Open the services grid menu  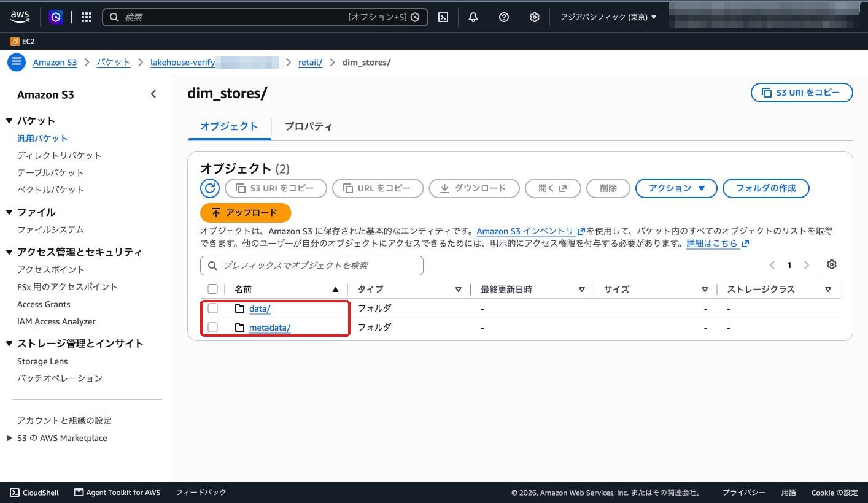coord(87,17)
